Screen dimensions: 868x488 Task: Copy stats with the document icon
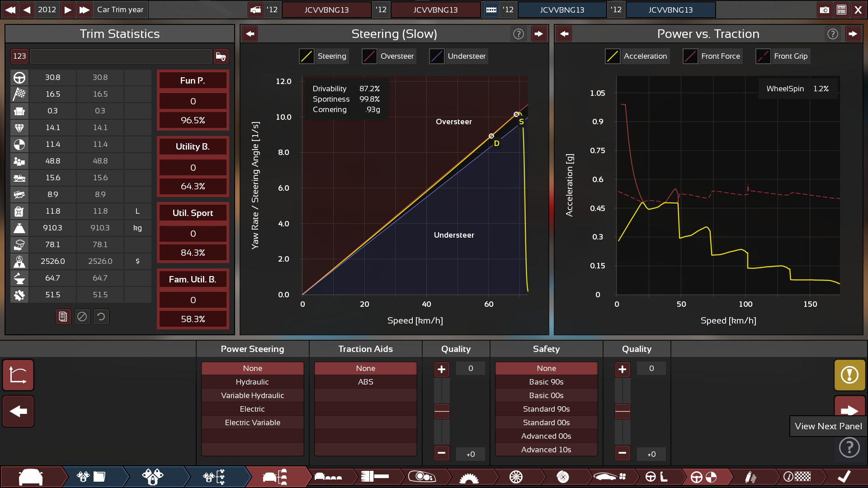63,317
